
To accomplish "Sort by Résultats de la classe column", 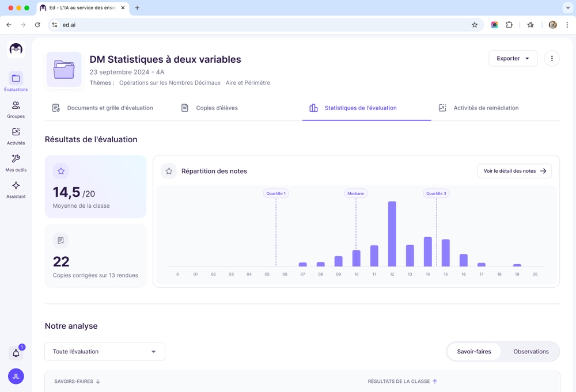I will pos(402,381).
